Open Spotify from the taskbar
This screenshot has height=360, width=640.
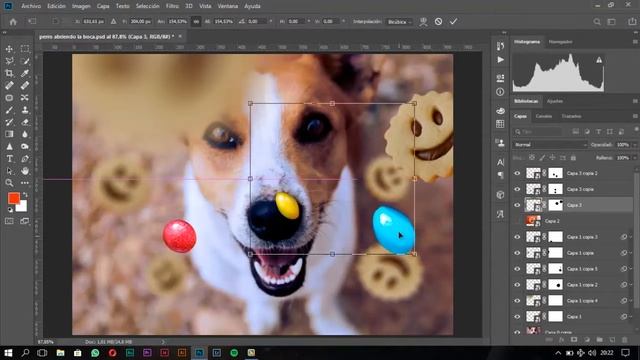coord(234,353)
